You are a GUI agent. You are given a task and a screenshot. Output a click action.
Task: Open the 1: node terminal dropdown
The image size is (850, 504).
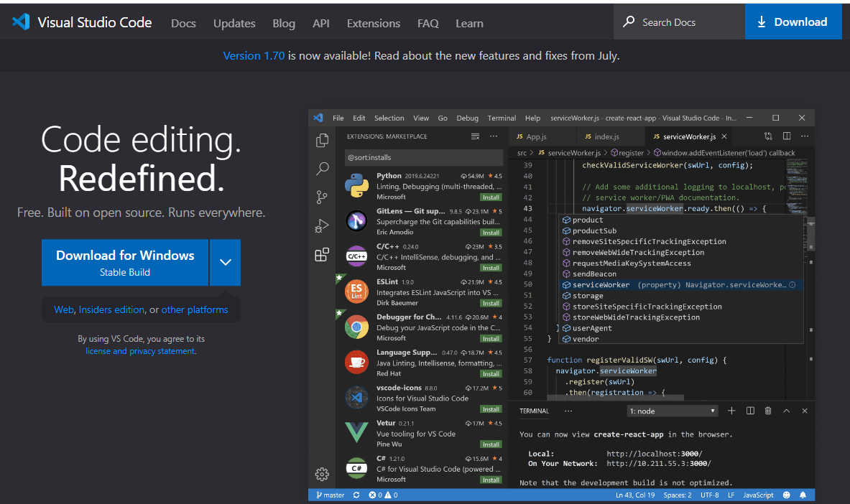[673, 411]
